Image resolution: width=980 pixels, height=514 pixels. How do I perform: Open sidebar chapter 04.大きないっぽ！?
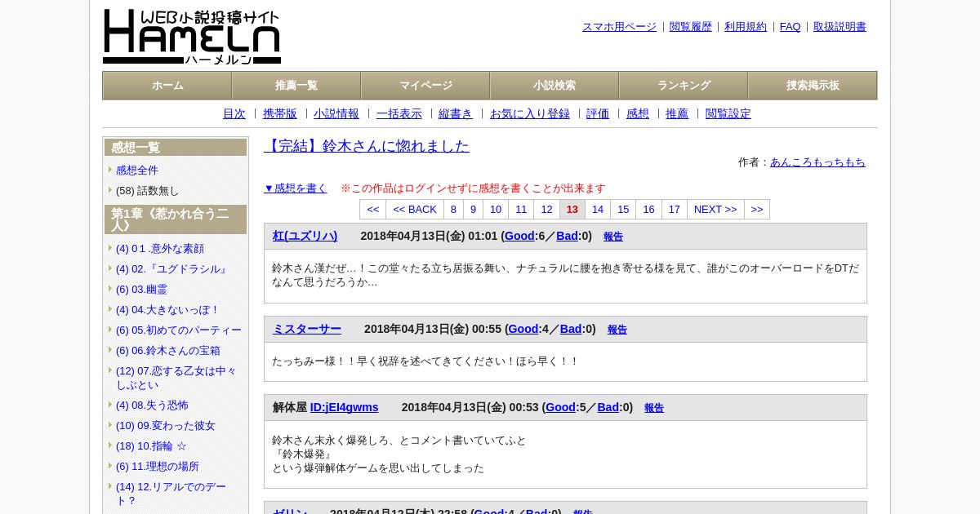coord(168,310)
